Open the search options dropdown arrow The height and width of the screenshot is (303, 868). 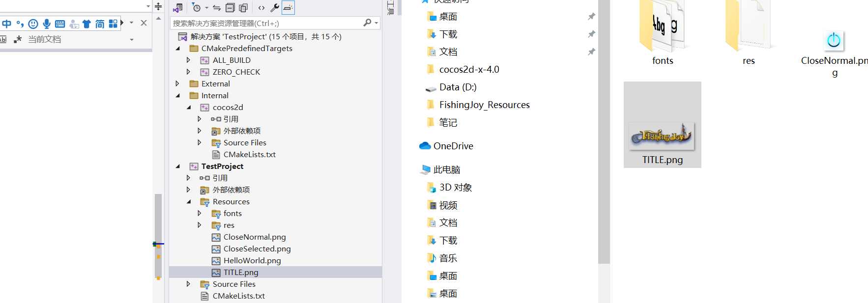pos(376,23)
